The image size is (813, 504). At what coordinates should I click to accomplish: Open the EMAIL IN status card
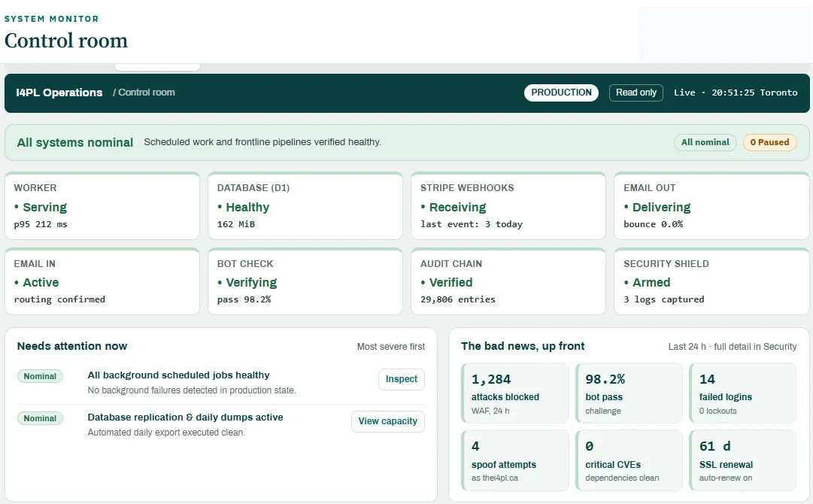[102, 281]
